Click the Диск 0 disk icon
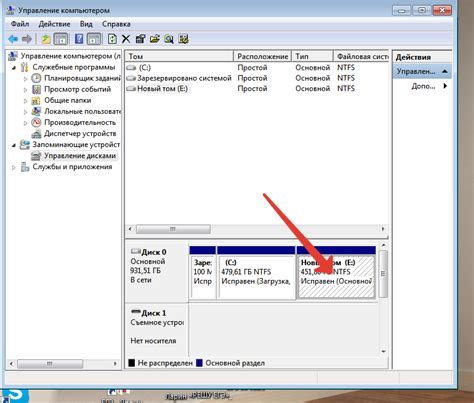474x403 pixels. tap(135, 251)
